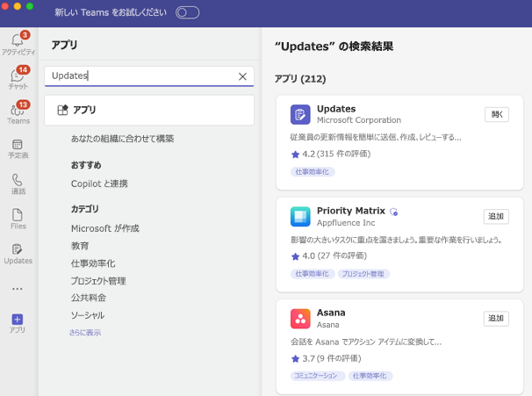Screen dimensions: 532x396
Task: Click the Priority Matrix app logo
Action: [300, 216]
